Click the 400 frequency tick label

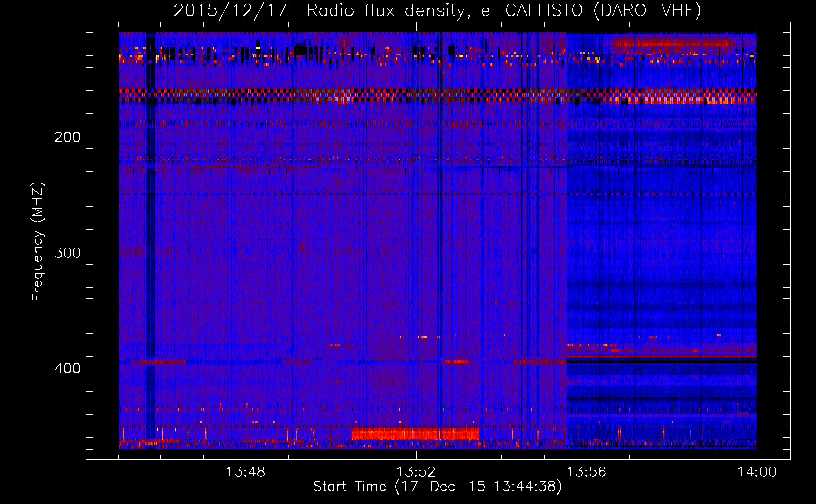tap(68, 368)
